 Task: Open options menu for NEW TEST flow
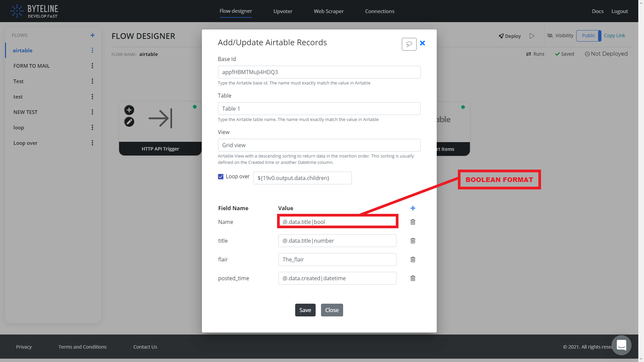point(92,112)
